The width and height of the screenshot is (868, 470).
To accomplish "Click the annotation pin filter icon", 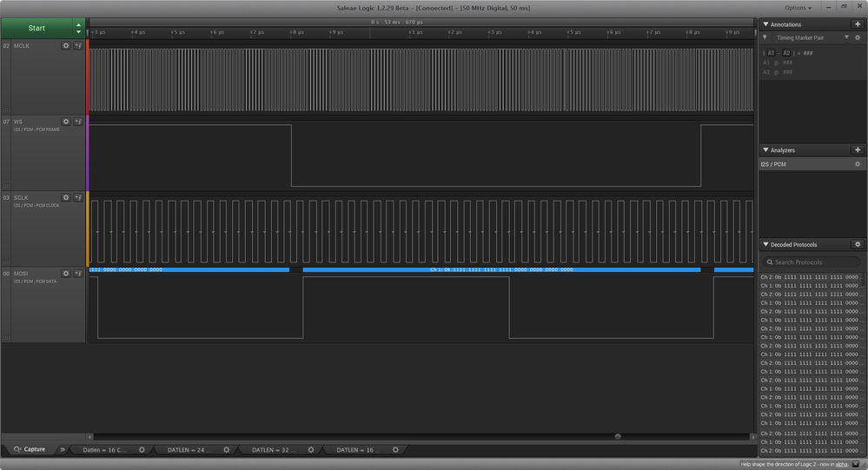I will click(x=765, y=37).
